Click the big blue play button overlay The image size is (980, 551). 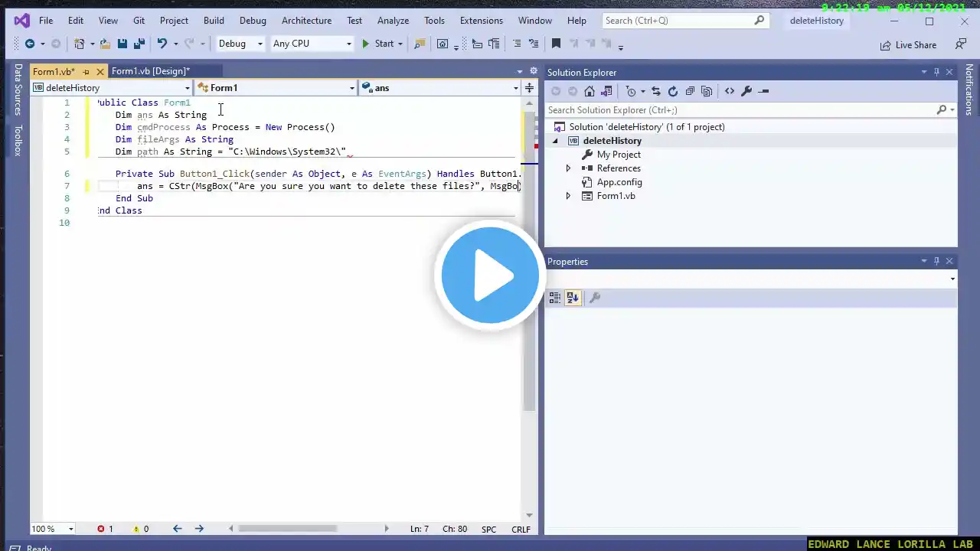pyautogui.click(x=490, y=275)
